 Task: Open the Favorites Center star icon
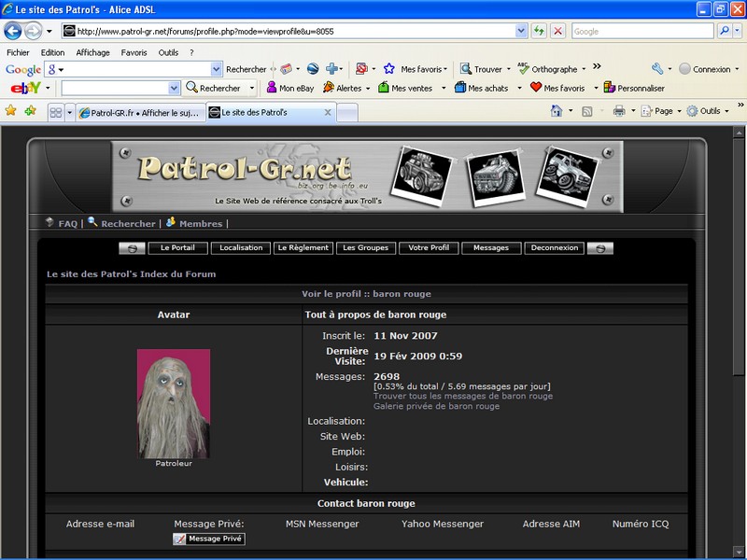(10, 111)
